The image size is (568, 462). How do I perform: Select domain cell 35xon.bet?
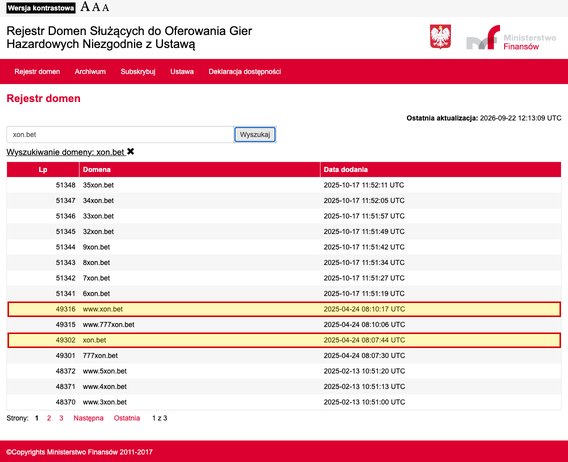coord(98,185)
